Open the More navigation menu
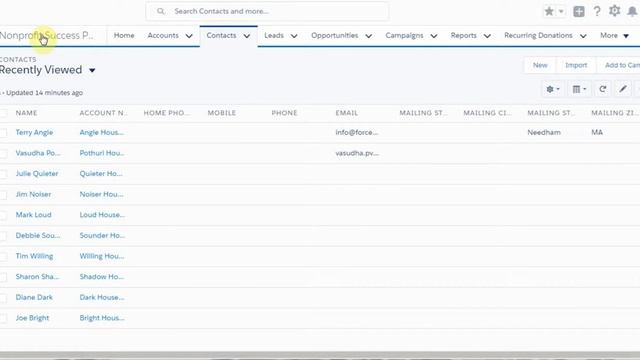The height and width of the screenshot is (360, 640). pos(614,36)
